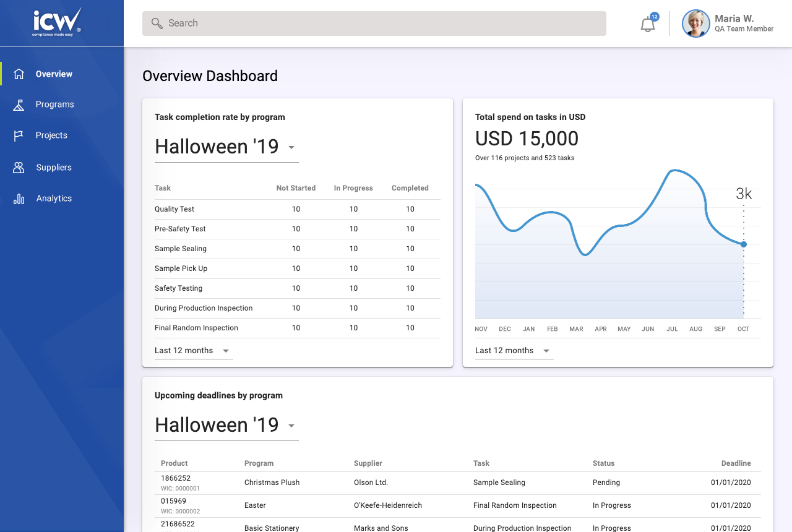Click the Projects flag icon
This screenshot has height=532, width=792.
point(19,135)
